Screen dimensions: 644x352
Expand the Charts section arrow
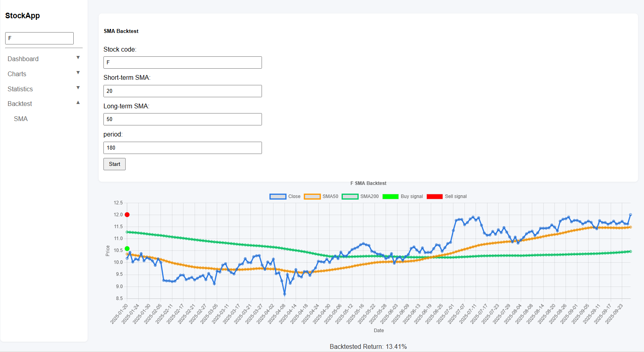[x=78, y=73]
